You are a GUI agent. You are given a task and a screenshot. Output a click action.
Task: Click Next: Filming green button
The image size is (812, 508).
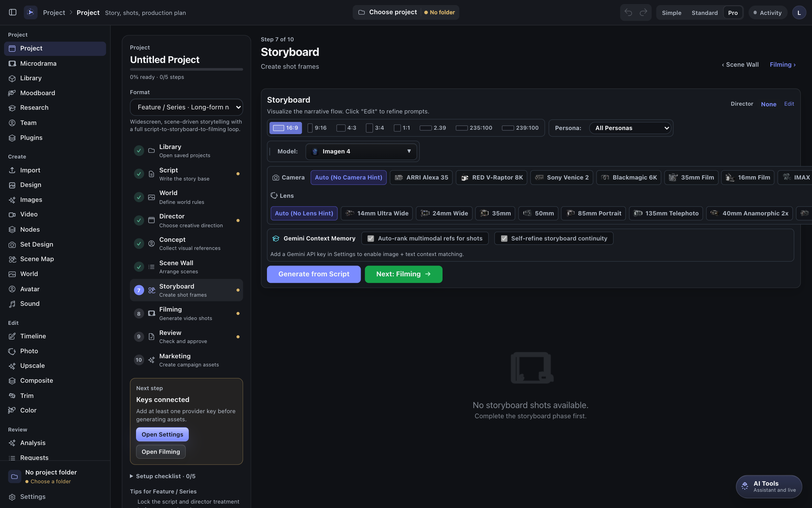(x=403, y=274)
